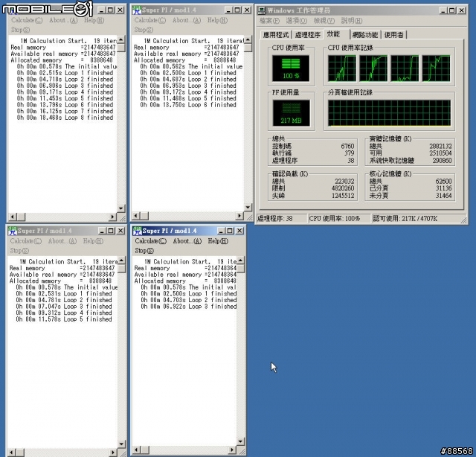Viewport: 476px width, 457px height.
Task: Click title bar of top-middle Super PI window
Action: 192,10
